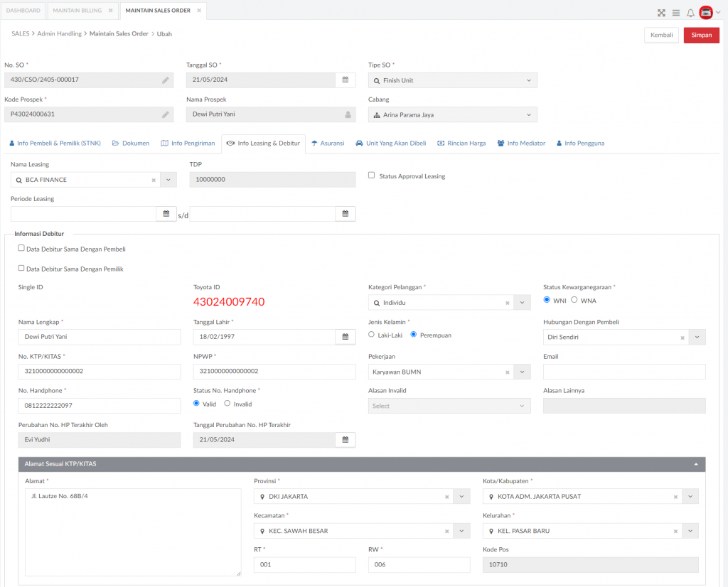Click the Simpan button
Image resolution: width=728 pixels, height=587 pixels.
pyautogui.click(x=701, y=36)
